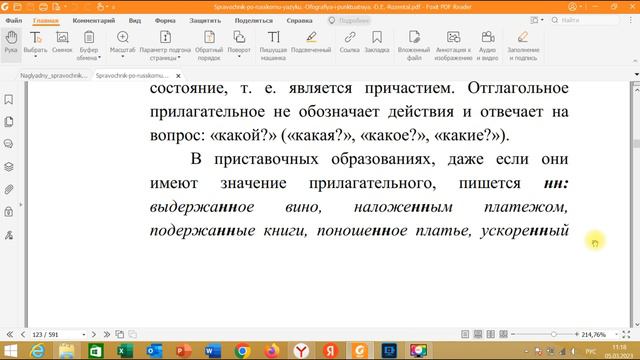Screen dimensions: 640x360
Task: Open Google Chrome from the taskbar
Action: pyautogui.click(x=242, y=351)
